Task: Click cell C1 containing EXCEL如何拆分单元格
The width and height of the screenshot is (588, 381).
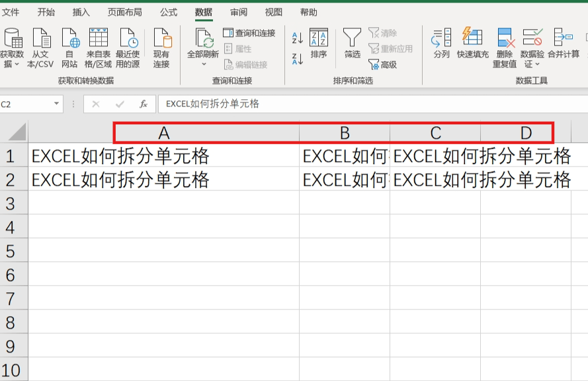Action: (x=435, y=156)
